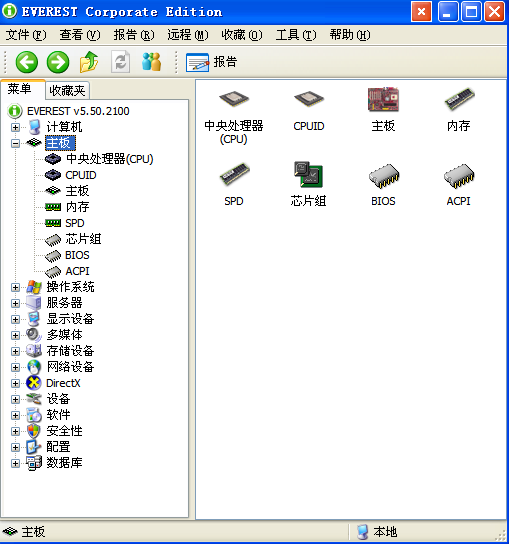This screenshot has width=509, height=544.
Task: Open BIOS icon in right pane
Action: pyautogui.click(x=383, y=185)
